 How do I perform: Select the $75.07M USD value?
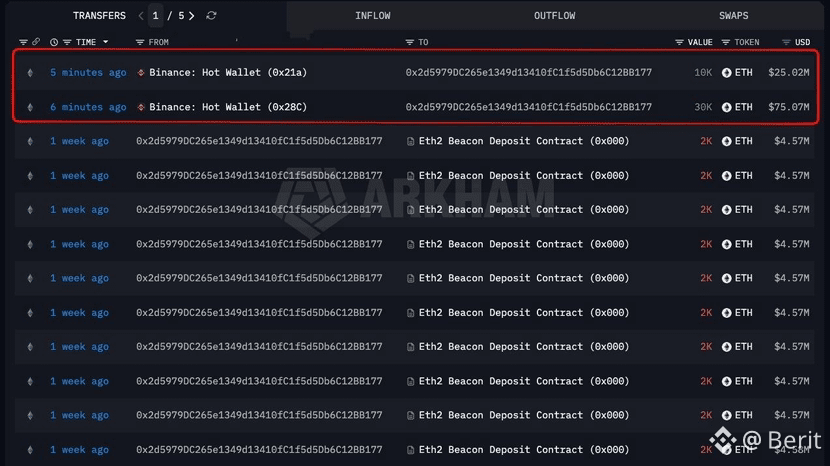tap(789, 107)
